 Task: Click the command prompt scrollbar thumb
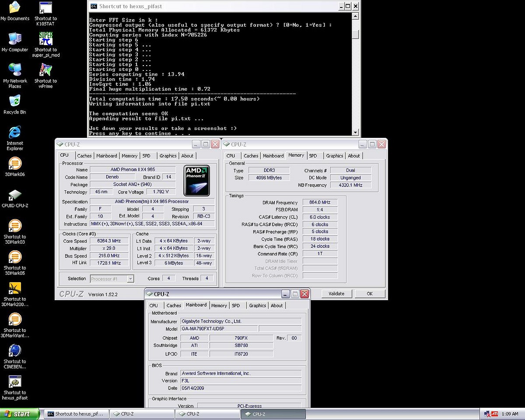coord(355,35)
